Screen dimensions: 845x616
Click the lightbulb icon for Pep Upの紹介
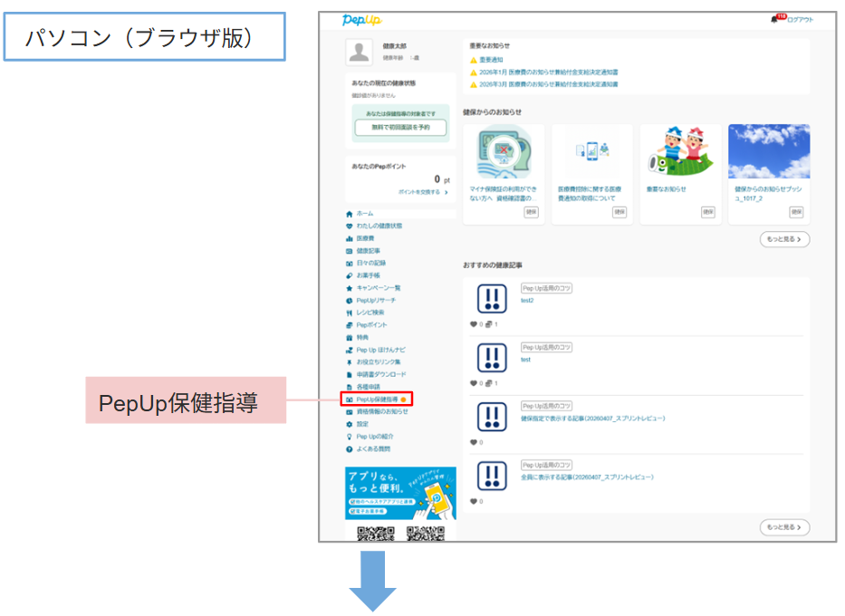(350, 437)
